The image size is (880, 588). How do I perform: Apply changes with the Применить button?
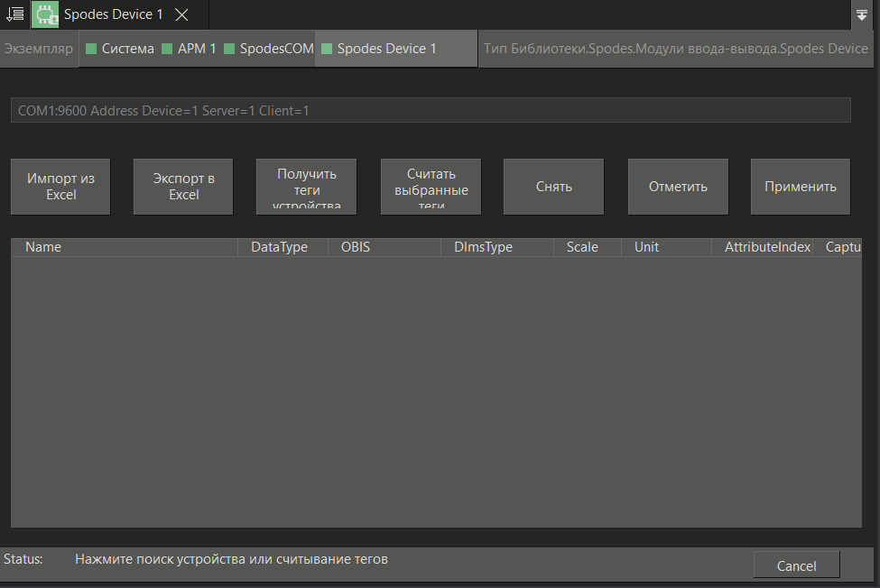click(x=800, y=186)
